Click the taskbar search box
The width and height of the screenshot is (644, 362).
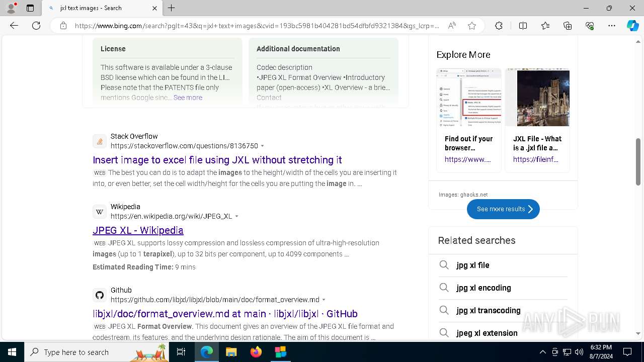click(x=98, y=352)
